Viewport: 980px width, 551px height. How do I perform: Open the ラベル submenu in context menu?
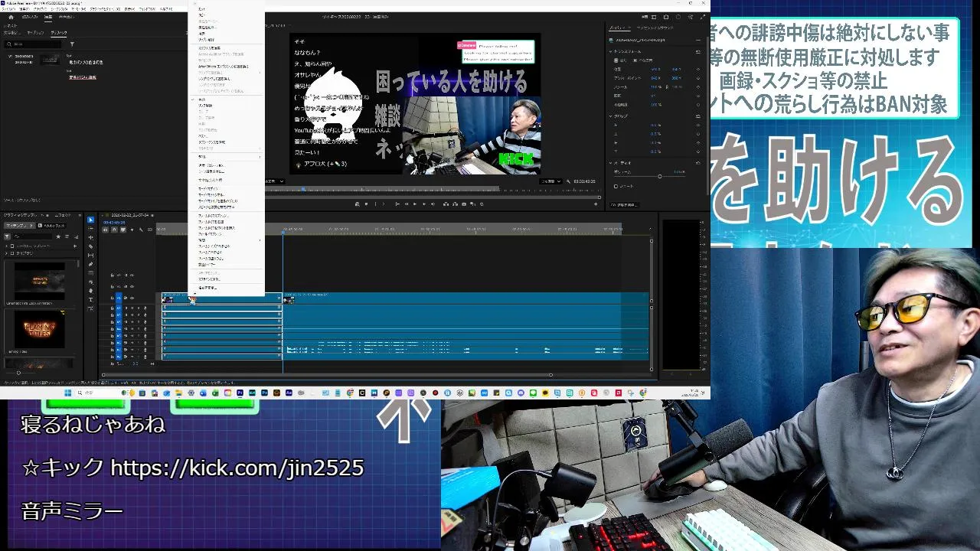(x=226, y=158)
